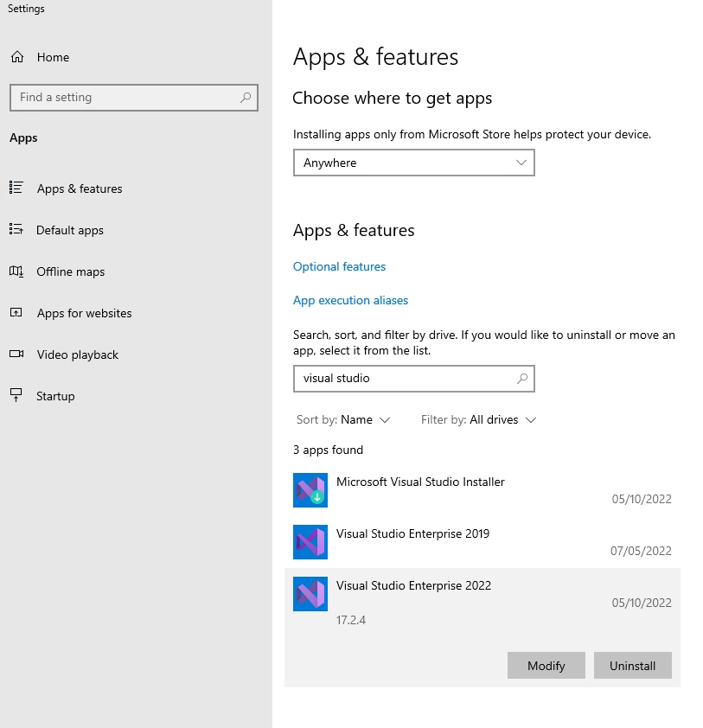Viewport: 703px width, 728px height.
Task: Select Apps & features in the sidebar
Action: (80, 188)
